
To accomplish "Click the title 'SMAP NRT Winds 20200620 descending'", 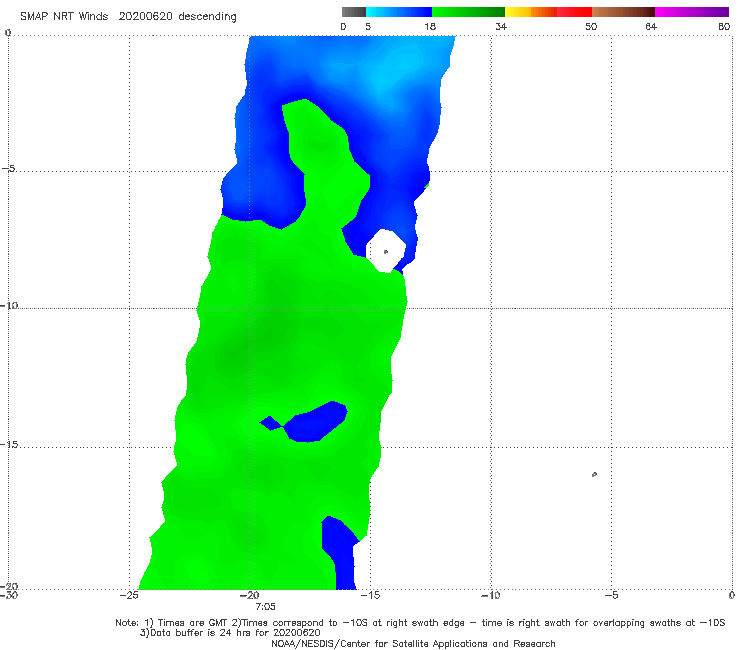I will pyautogui.click(x=128, y=17).
